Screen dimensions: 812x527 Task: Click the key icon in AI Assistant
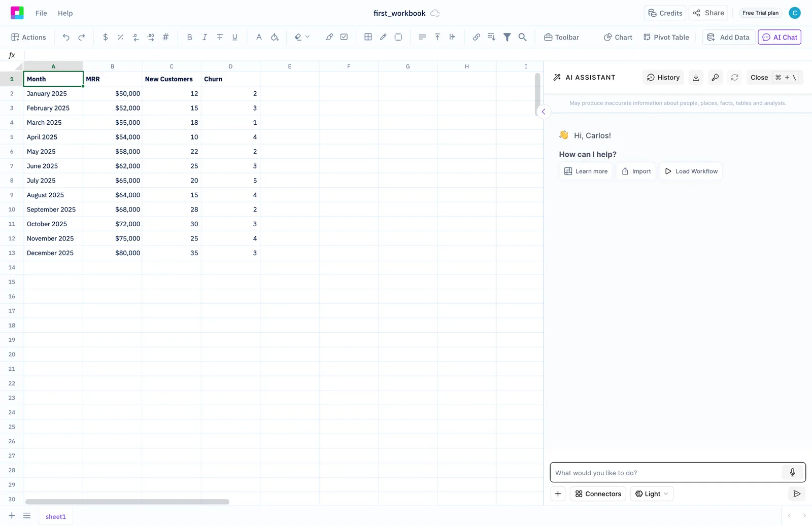click(715, 77)
